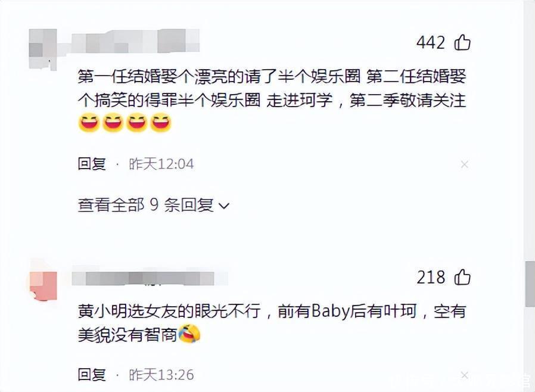Click the 昨天12:04 timestamp
The image size is (535, 392).
point(161,164)
